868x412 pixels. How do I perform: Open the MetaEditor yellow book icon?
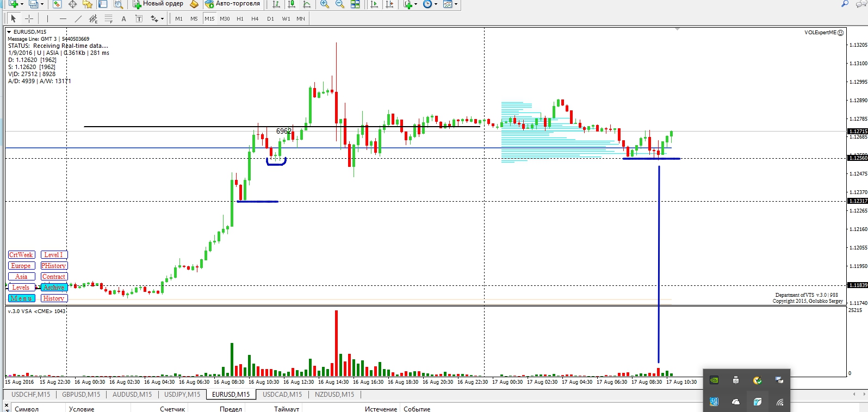(x=194, y=4)
